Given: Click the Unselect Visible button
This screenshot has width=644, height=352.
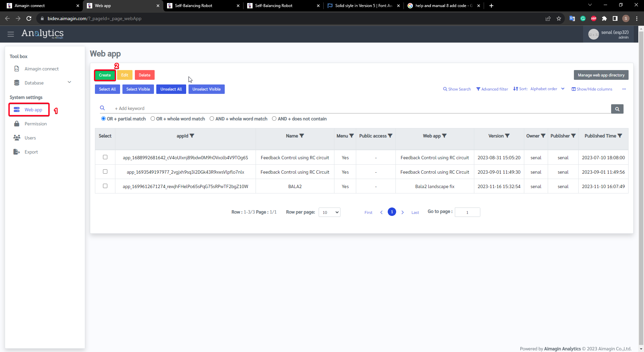Looking at the screenshot, I should point(207,89).
